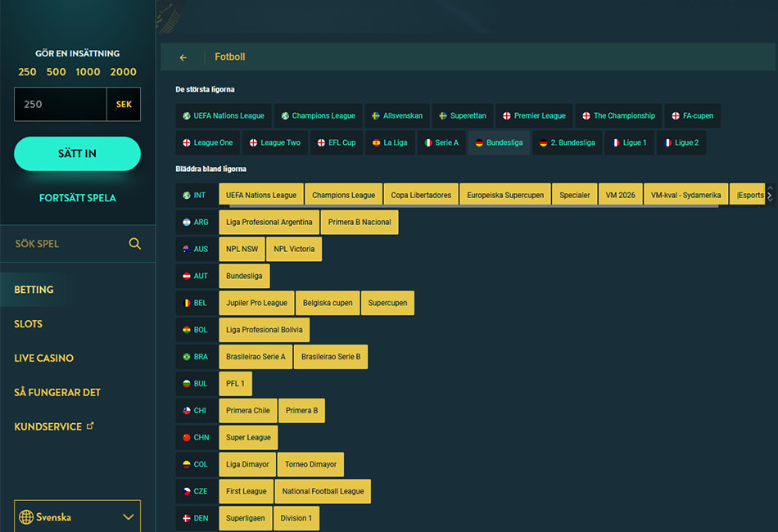Select Brasileirao Serie A
Image resolution: width=778 pixels, height=532 pixels.
[256, 357]
